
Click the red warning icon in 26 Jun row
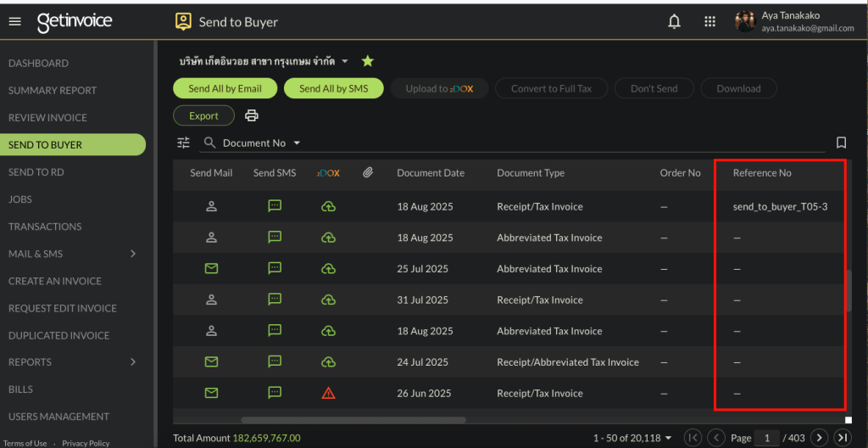point(329,393)
